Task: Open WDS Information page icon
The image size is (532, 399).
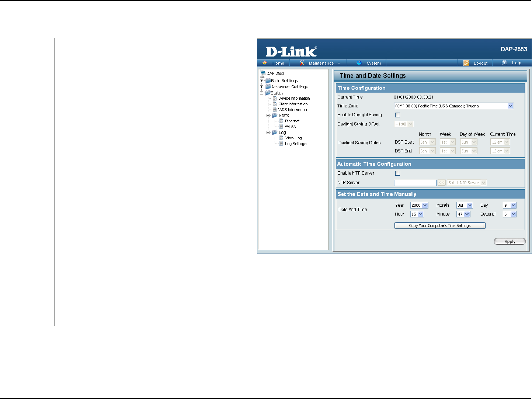Action: point(275,110)
